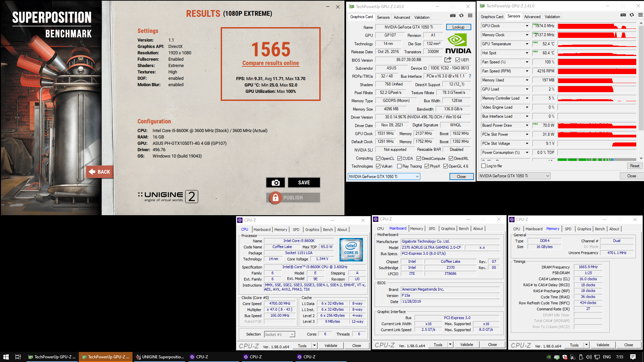644x362 pixels.
Task: Click the BIOS export share icon
Action: (x=448, y=60)
